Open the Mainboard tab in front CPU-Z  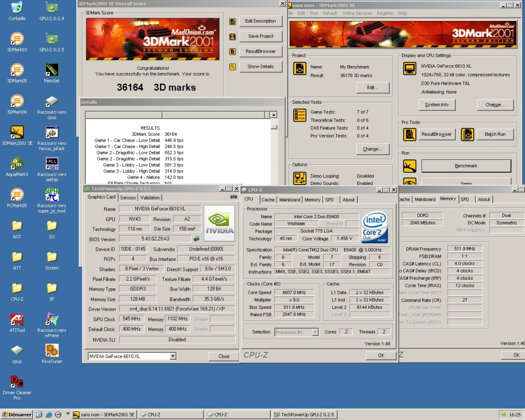(290, 200)
